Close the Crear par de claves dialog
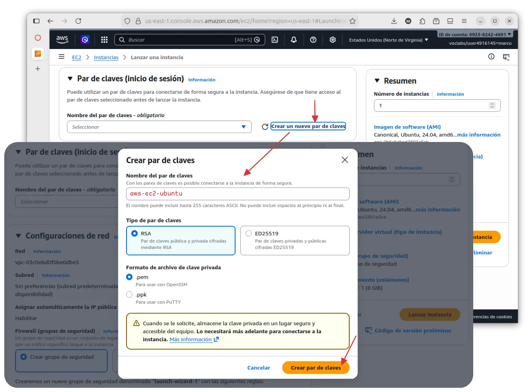Image resolution: width=532 pixels, height=392 pixels. click(x=345, y=160)
